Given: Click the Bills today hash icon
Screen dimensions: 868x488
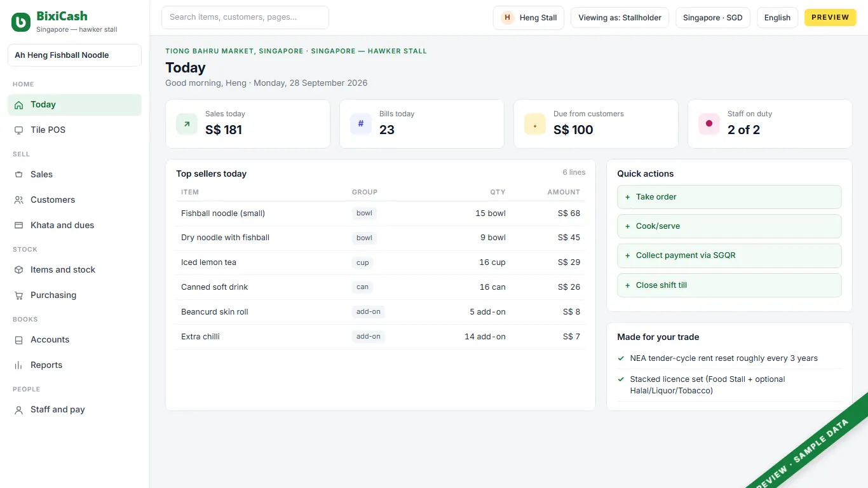Looking at the screenshot, I should (361, 124).
